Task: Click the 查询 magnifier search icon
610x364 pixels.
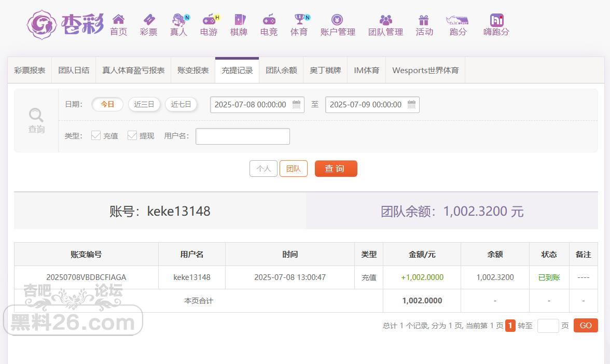Action: point(36,115)
